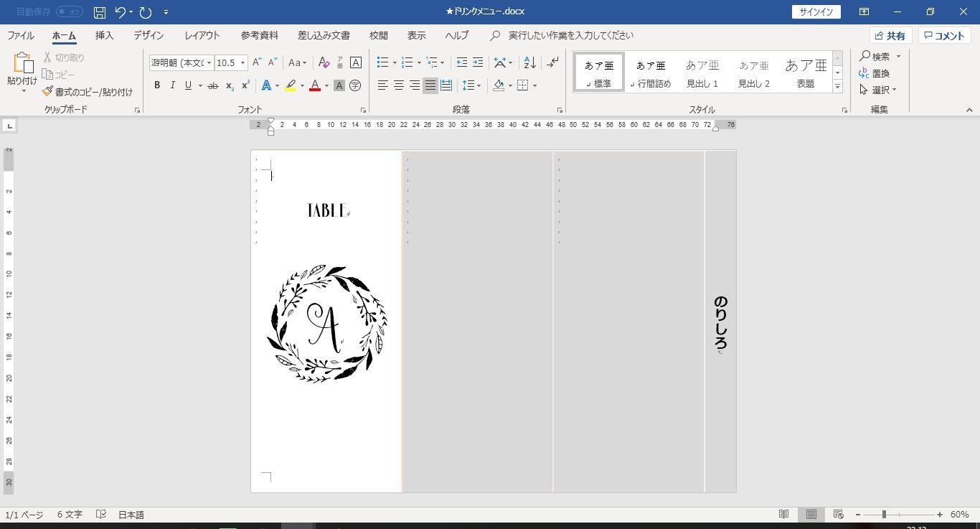Screen dimensions: 980x529
Task: Click the sort A-Z icon
Action: click(529, 62)
